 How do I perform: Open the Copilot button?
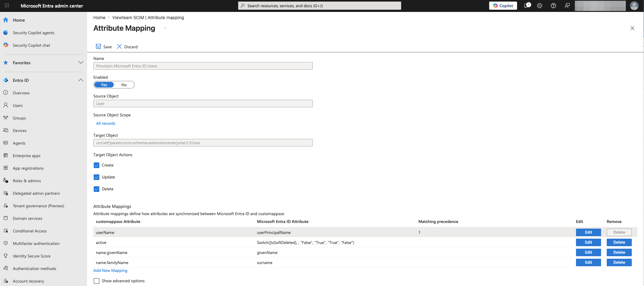503,6
